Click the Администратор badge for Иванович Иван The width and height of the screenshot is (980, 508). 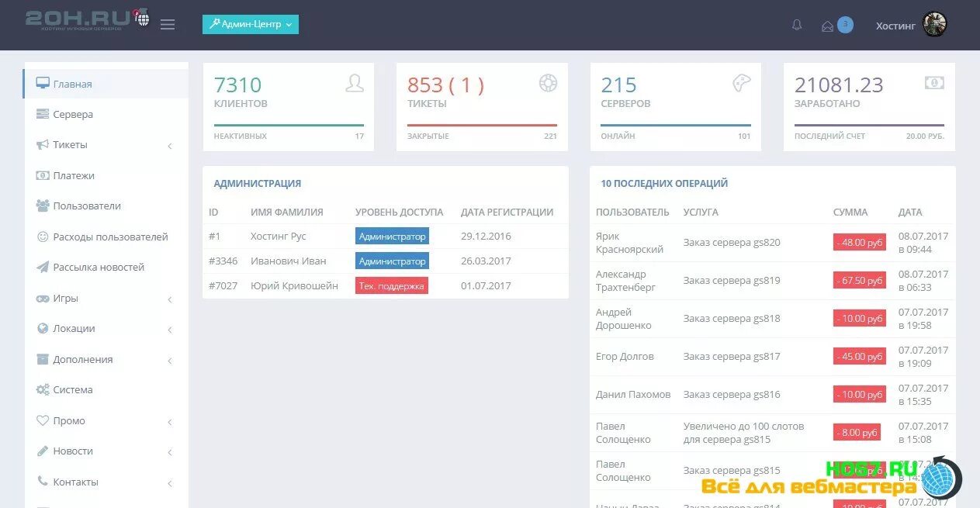(x=392, y=261)
